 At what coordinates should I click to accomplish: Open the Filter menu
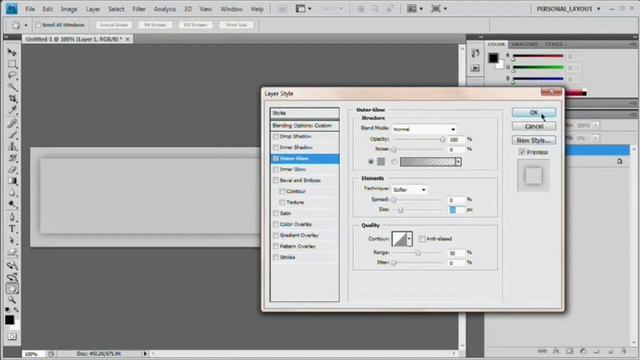coord(139,9)
